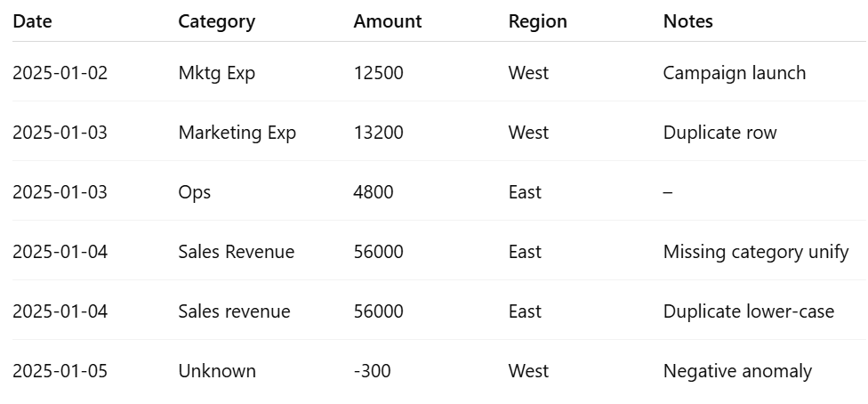Click the Date column header
868x404 pixels.
[x=32, y=21]
